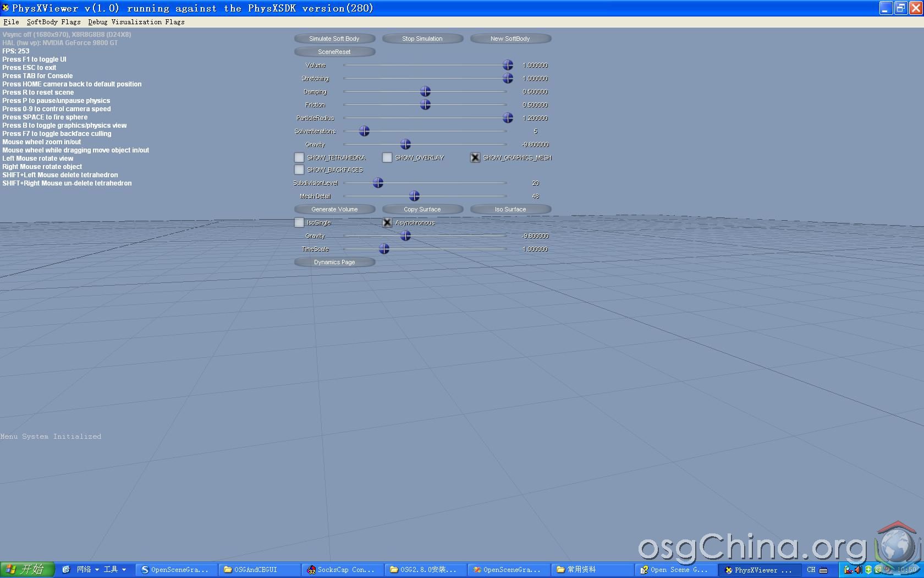924x578 pixels.
Task: Click the Mesh Detail slider handle
Action: point(414,196)
